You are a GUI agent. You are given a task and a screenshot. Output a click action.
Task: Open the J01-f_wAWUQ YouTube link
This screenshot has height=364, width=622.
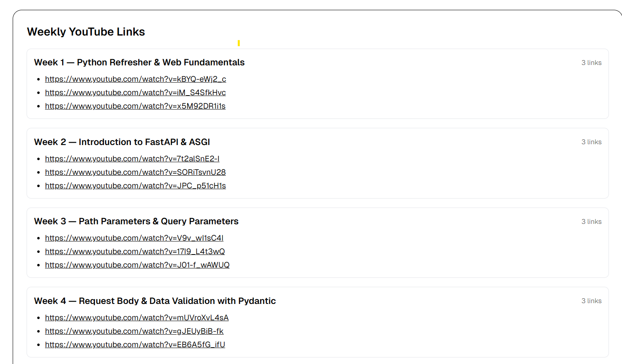tap(137, 265)
